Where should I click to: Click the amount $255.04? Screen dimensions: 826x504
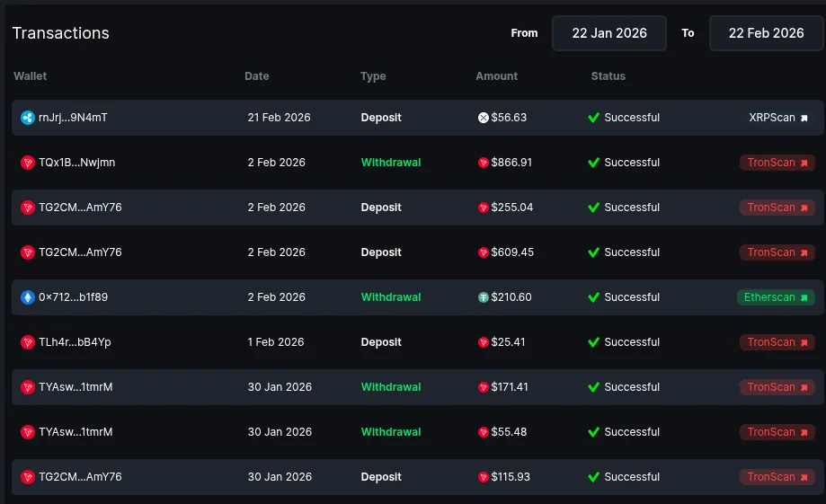[x=512, y=208]
